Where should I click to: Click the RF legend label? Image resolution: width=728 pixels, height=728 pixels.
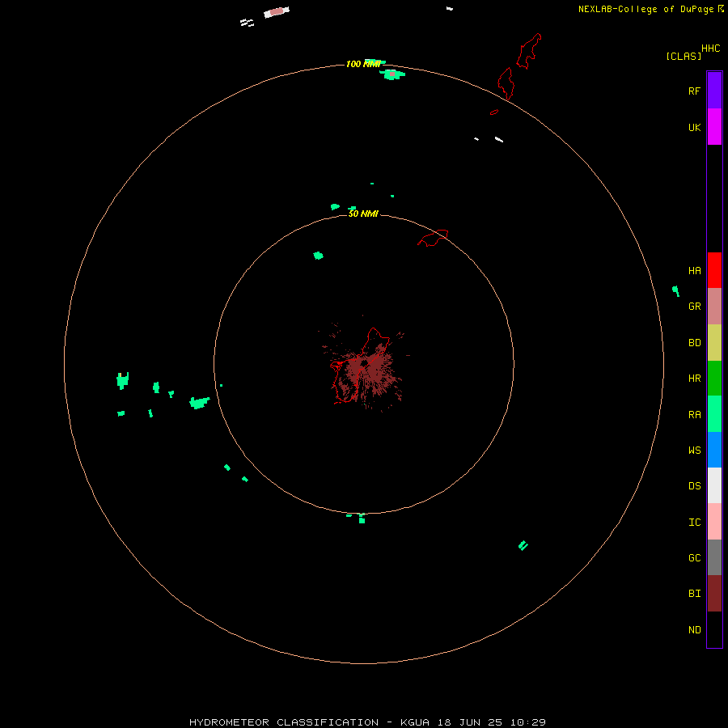(x=694, y=91)
